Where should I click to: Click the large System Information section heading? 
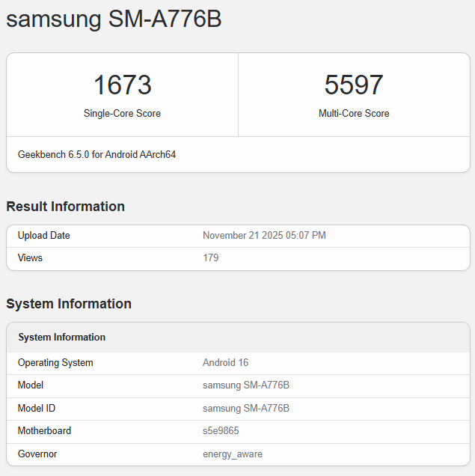tap(69, 304)
